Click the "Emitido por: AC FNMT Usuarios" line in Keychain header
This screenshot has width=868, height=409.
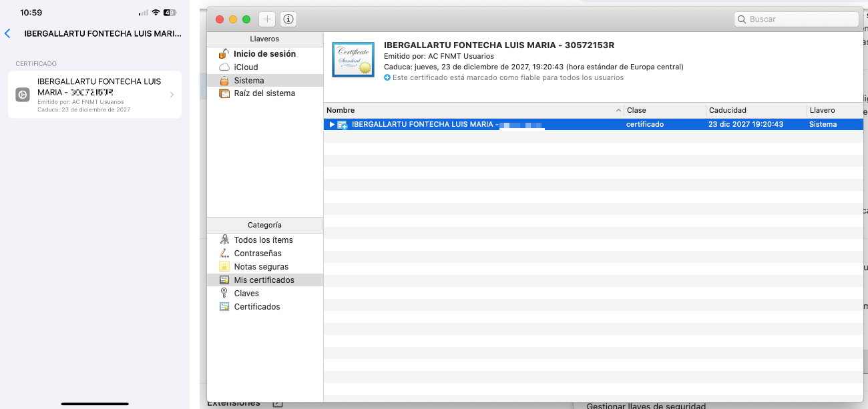(x=439, y=56)
